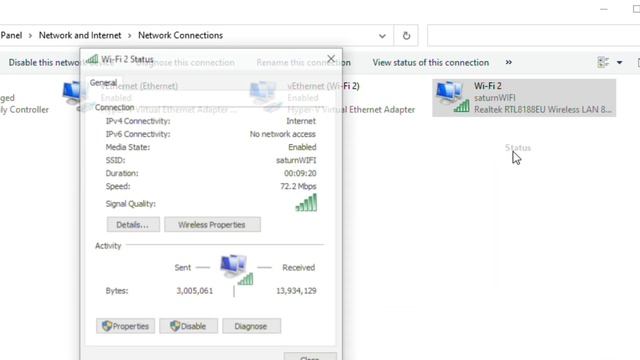Image resolution: width=640 pixels, height=360 pixels.
Task: Click Media State Enabled value
Action: 302,147
